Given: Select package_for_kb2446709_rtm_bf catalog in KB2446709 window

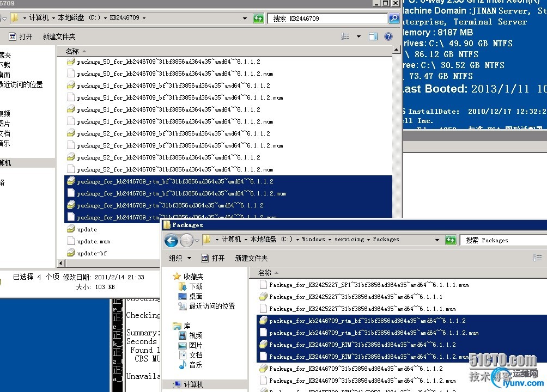Looking at the screenshot, I should [x=228, y=181].
